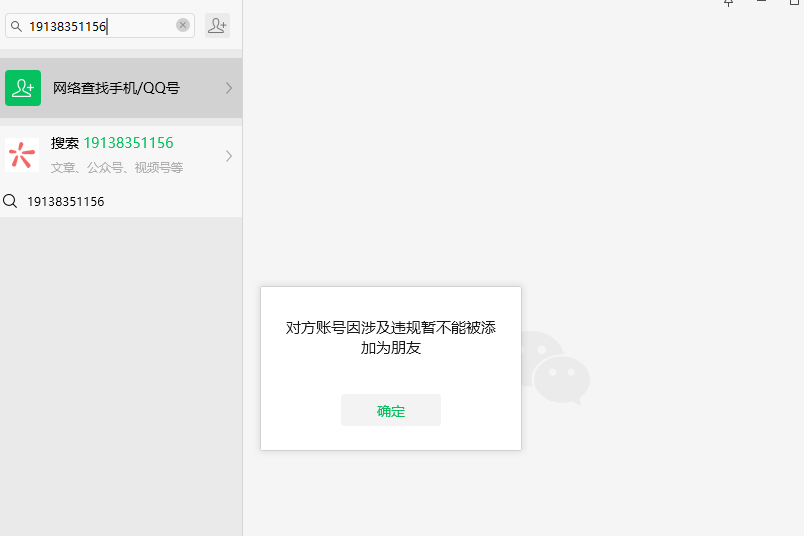This screenshot has width=804, height=536.
Task: Open the add contact person-plus icon
Action: point(217,26)
